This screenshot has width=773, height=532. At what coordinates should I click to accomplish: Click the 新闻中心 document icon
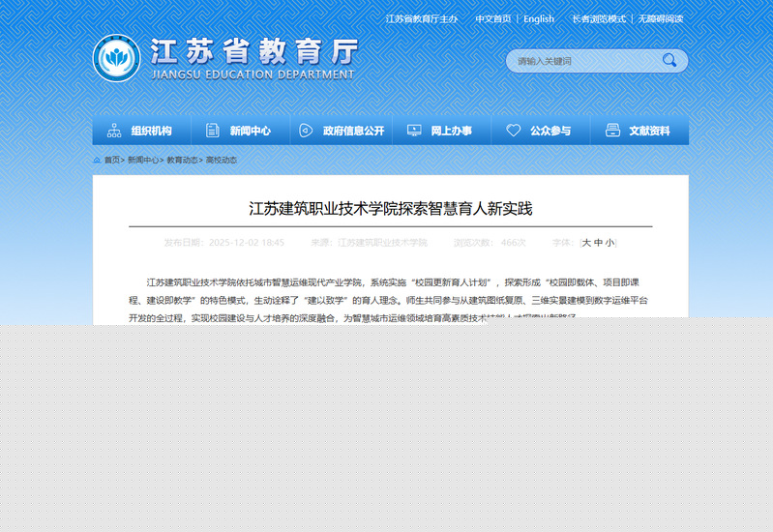point(212,131)
